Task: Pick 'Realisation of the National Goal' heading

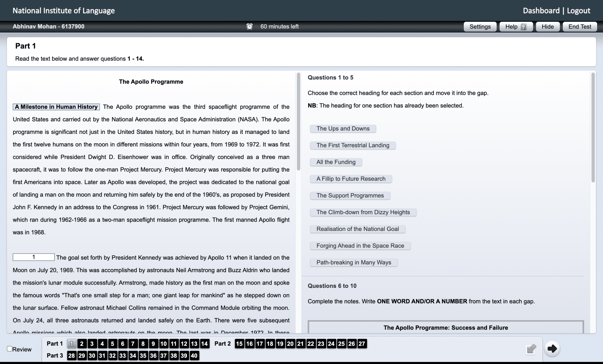Action: click(x=357, y=229)
